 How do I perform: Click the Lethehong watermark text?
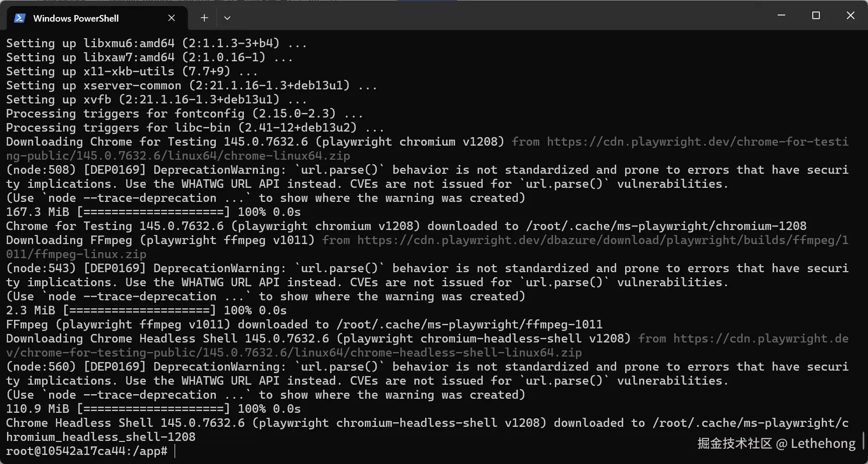pos(823,443)
